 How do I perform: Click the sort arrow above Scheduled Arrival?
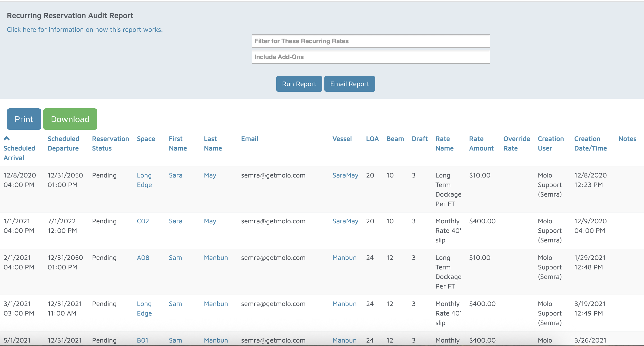(7, 138)
